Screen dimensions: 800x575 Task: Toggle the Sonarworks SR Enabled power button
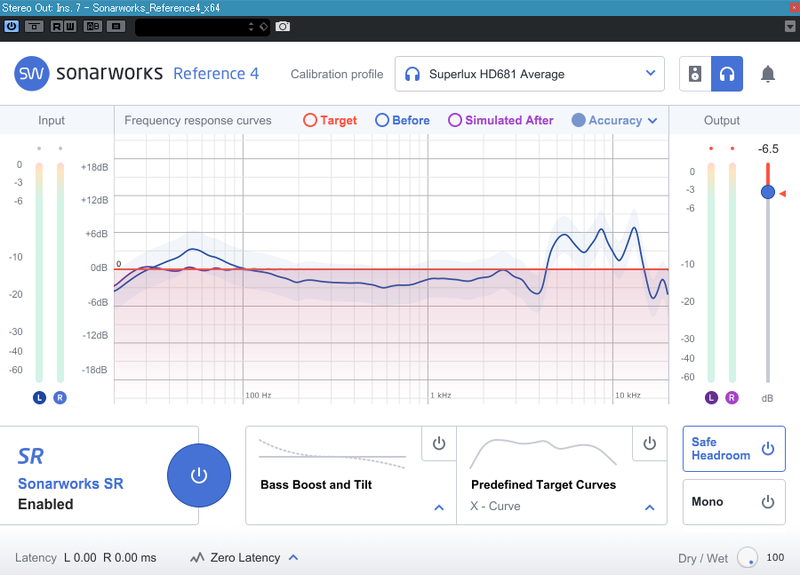[x=199, y=476]
